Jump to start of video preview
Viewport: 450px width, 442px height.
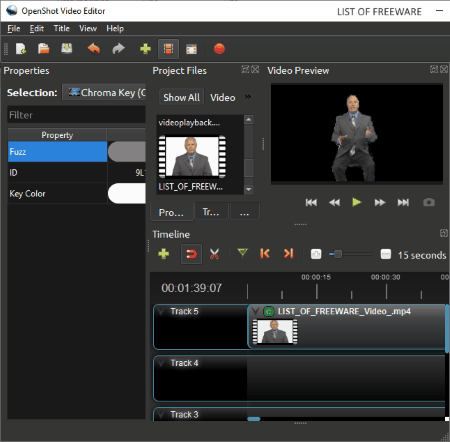(x=311, y=202)
